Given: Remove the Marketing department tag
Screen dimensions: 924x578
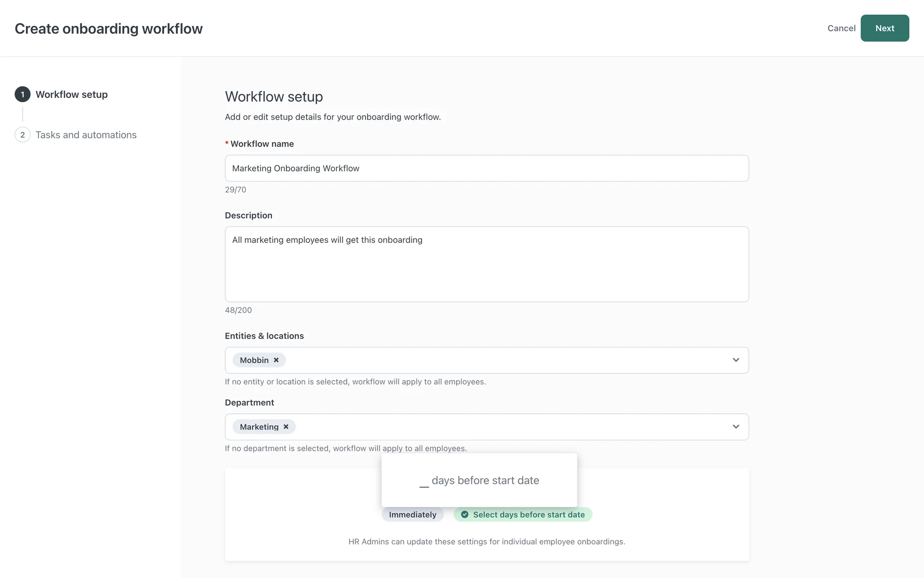Looking at the screenshot, I should pos(286,427).
